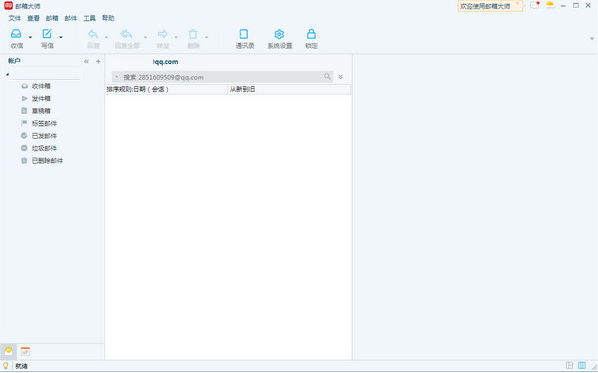Image resolution: width=598 pixels, height=373 pixels.
Task: Click the 转发 forward toolbar icon
Action: click(162, 34)
